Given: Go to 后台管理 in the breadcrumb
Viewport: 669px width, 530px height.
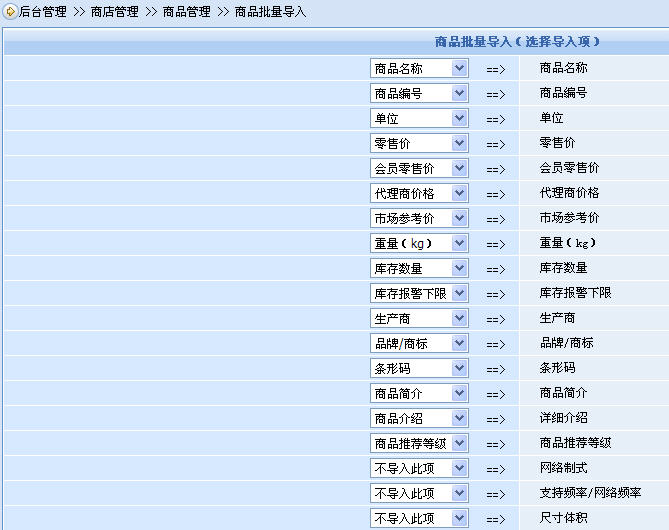Looking at the screenshot, I should pyautogui.click(x=43, y=12).
